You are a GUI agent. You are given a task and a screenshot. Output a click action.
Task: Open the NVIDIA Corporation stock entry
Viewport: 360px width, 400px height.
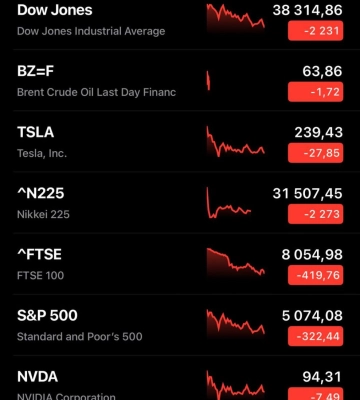coord(180,378)
